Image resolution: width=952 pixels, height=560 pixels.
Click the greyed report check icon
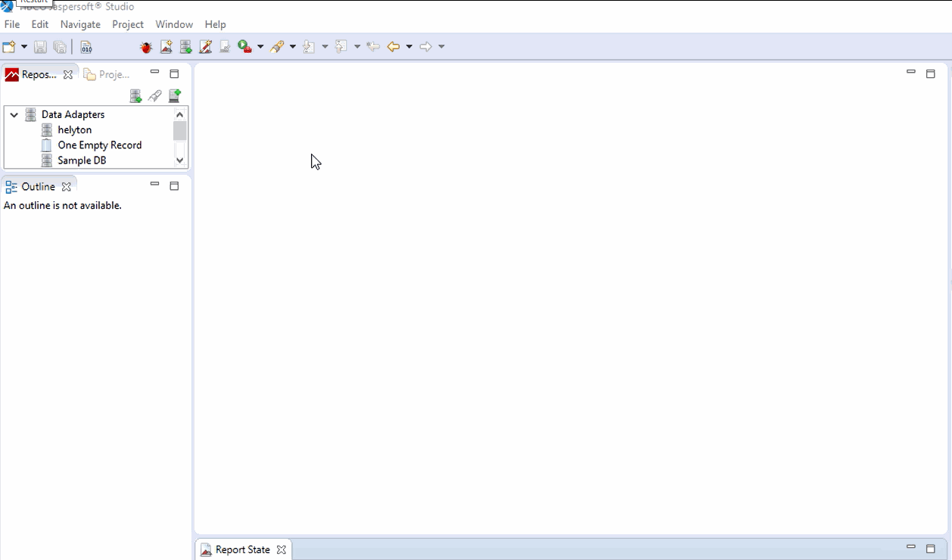pos(225,47)
